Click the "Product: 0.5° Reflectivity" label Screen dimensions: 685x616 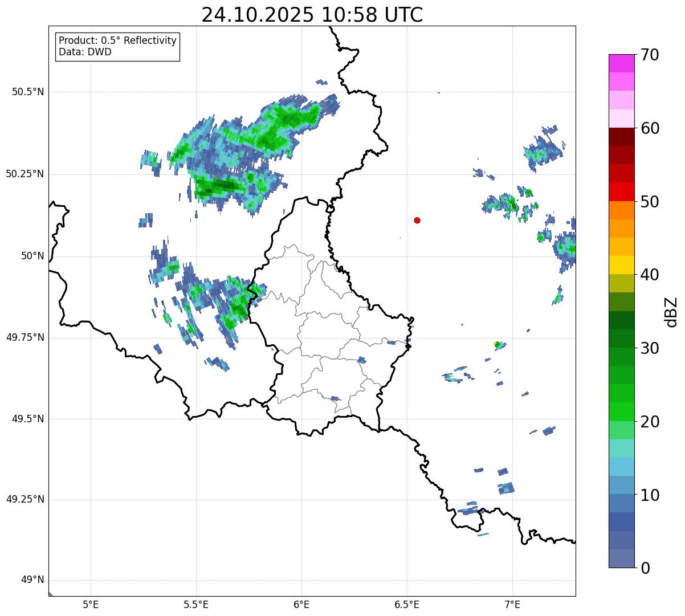pyautogui.click(x=117, y=41)
